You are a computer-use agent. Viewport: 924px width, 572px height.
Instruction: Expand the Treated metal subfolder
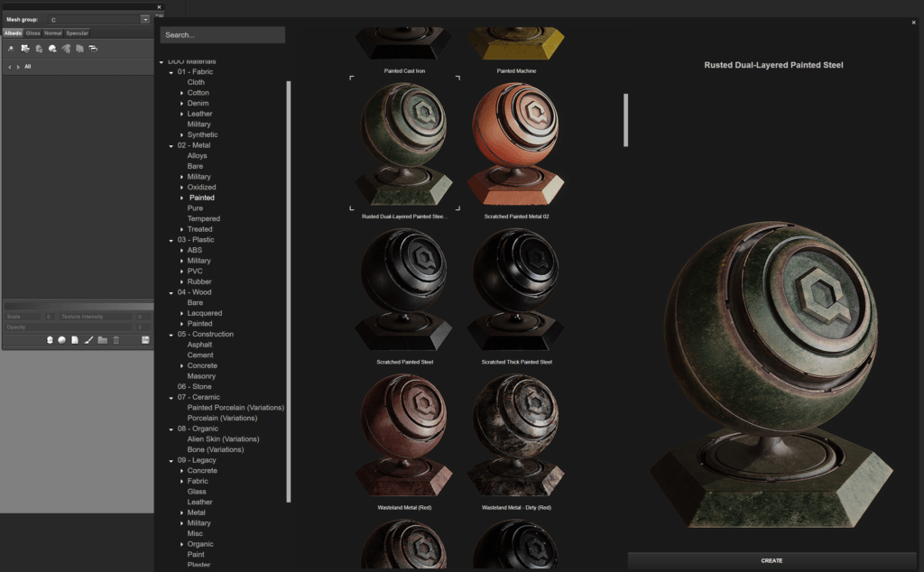[x=181, y=230]
